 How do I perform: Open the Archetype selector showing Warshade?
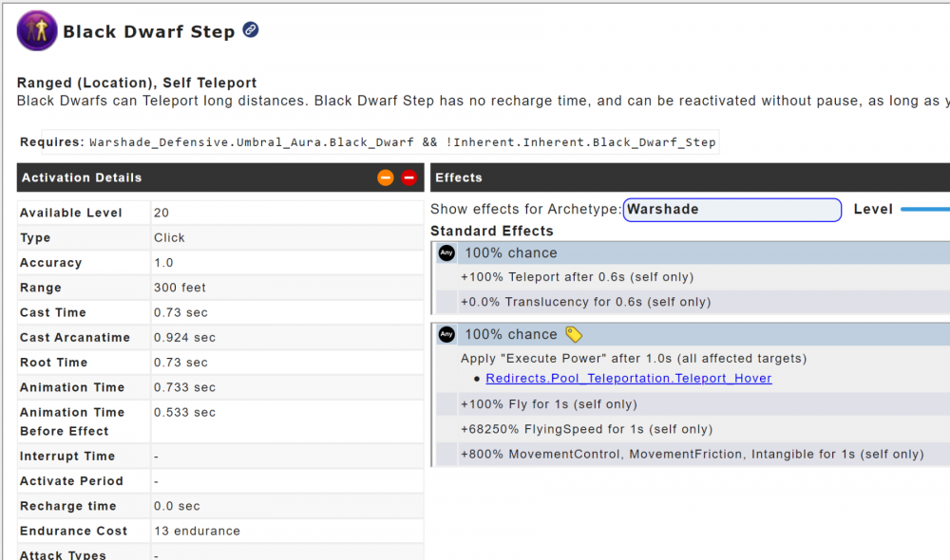(731, 210)
